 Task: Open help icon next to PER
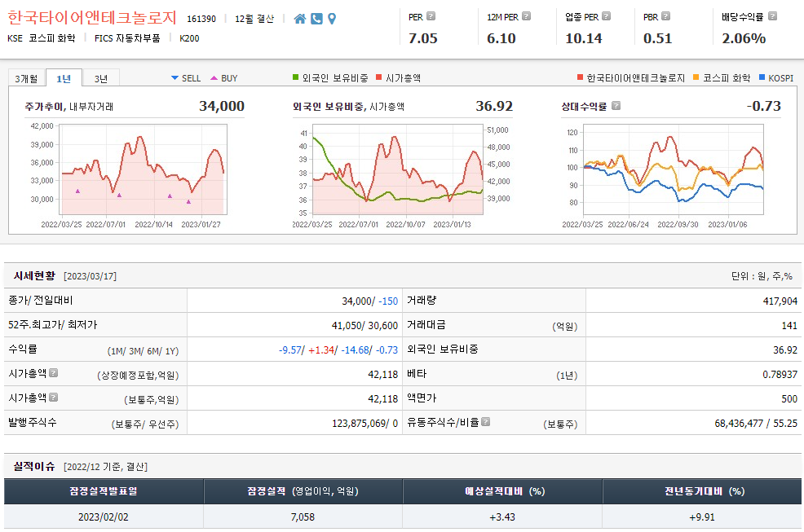[431, 16]
